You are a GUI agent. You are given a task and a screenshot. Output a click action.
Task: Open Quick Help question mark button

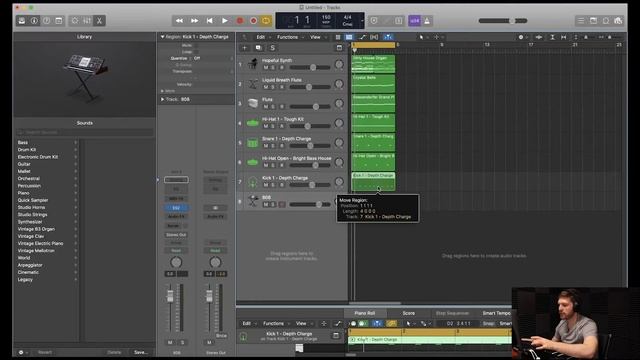47,21
